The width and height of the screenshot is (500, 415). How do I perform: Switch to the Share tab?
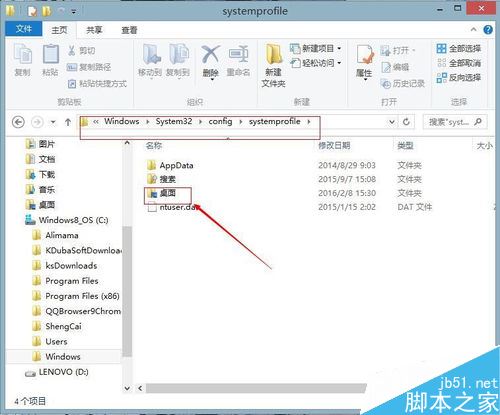(x=94, y=30)
